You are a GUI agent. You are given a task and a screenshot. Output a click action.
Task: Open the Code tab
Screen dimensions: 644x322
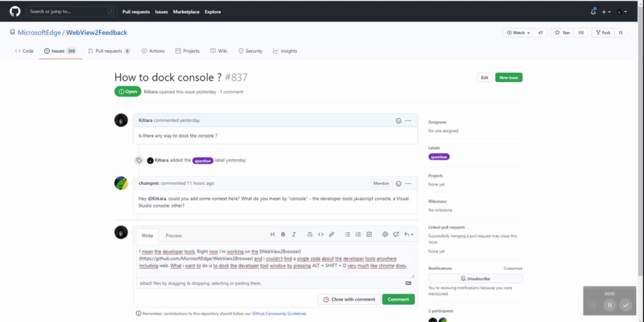pyautogui.click(x=24, y=51)
